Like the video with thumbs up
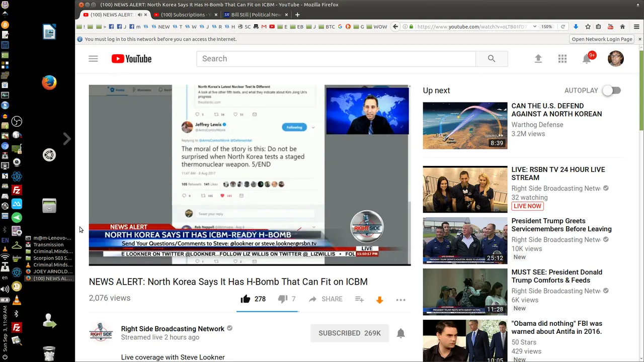The width and height of the screenshot is (644, 362). click(246, 299)
